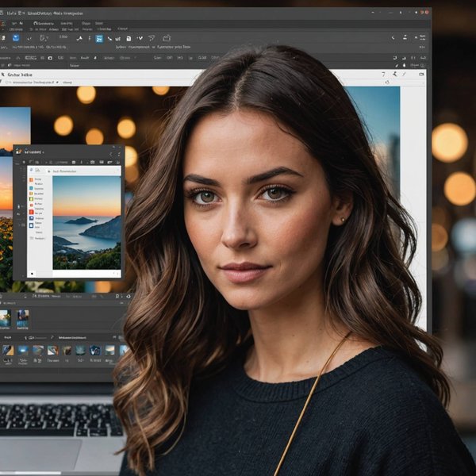Click the white camera icon in the options bar
The width and height of the screenshot is (476, 476).
(x=50, y=58)
